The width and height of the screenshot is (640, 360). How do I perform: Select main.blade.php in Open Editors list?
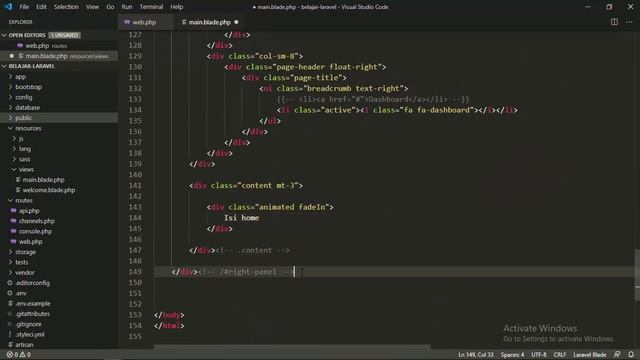pyautogui.click(x=59, y=56)
